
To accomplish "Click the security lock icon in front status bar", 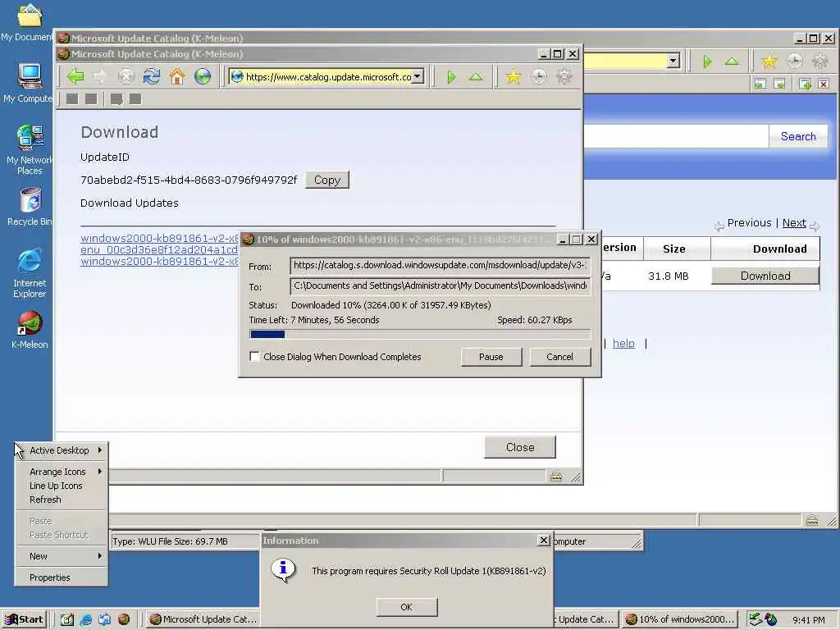I will tap(556, 476).
